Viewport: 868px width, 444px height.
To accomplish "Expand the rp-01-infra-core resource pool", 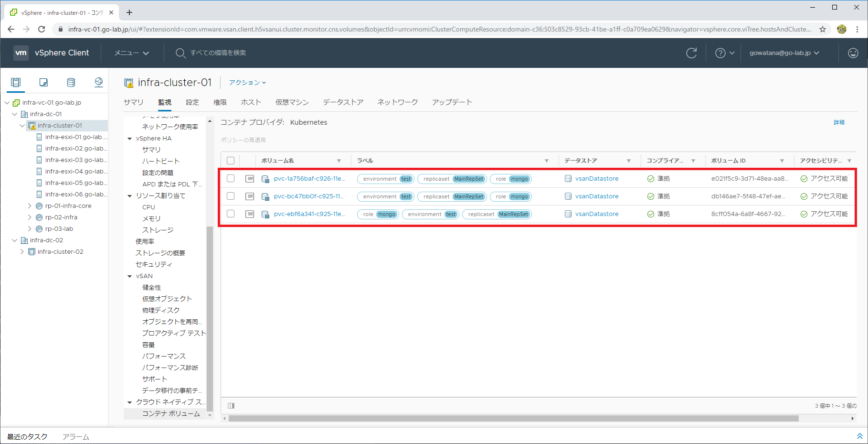I will tap(30, 206).
